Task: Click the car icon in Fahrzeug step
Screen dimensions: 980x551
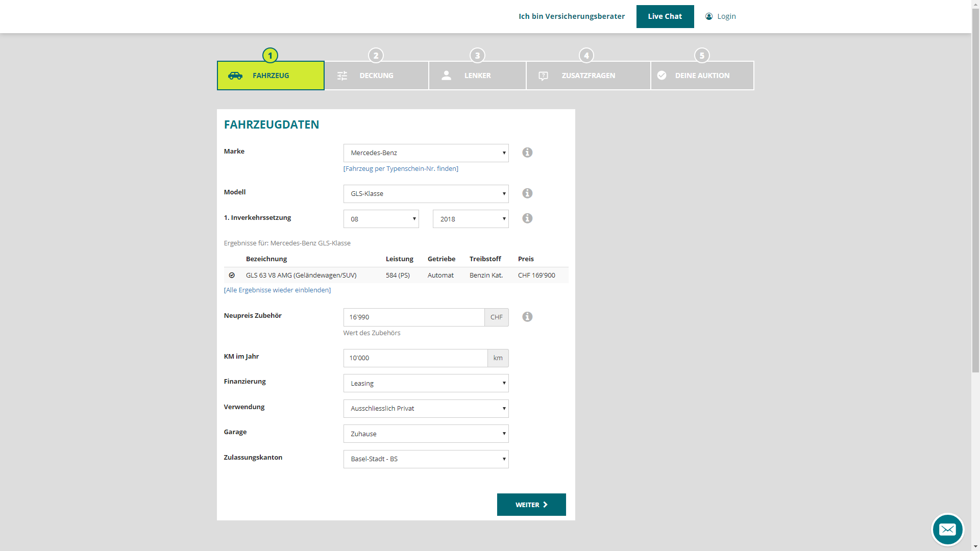Action: click(235, 76)
